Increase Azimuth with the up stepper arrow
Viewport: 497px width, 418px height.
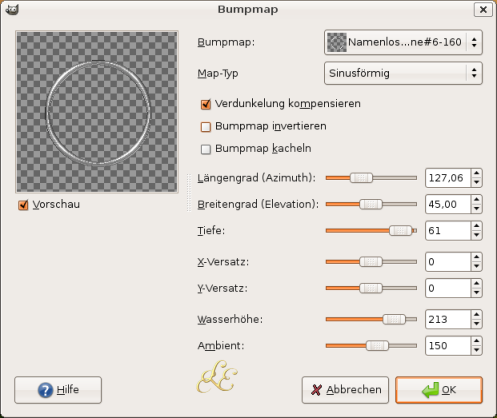(476, 173)
